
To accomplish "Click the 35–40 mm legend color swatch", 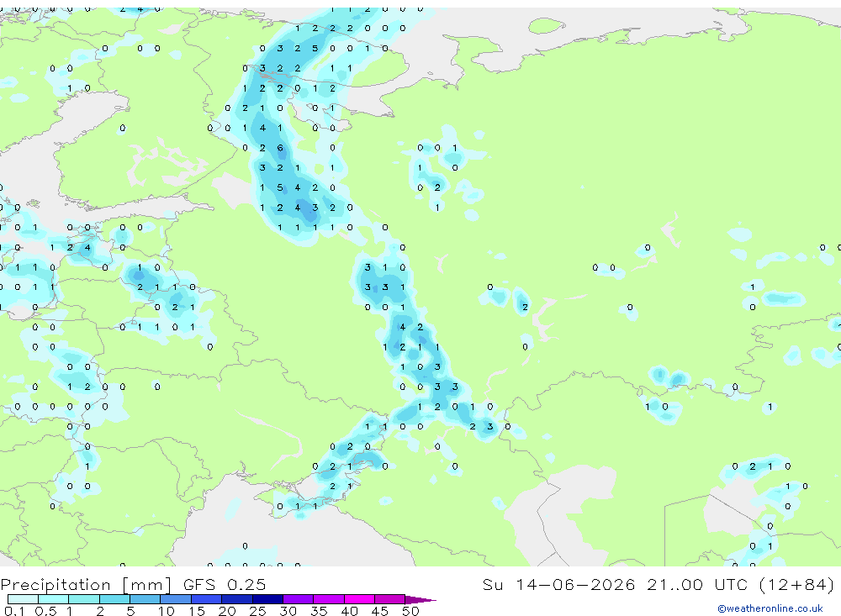I will click(329, 599).
